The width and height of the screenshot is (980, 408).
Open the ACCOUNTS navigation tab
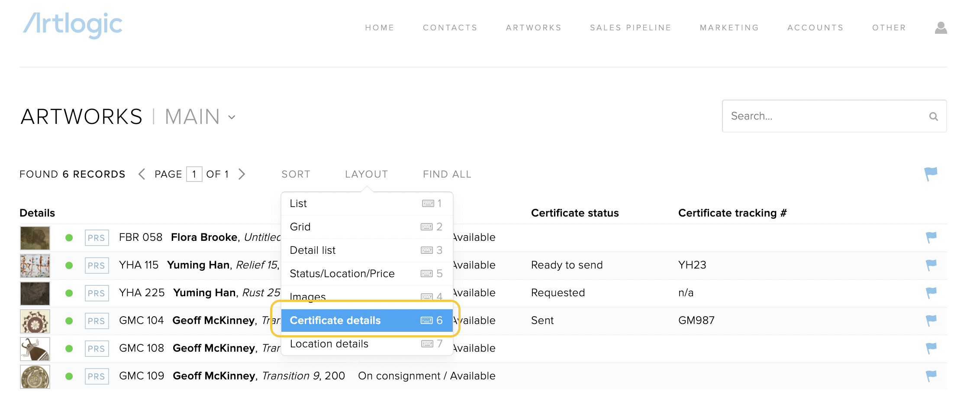[816, 28]
